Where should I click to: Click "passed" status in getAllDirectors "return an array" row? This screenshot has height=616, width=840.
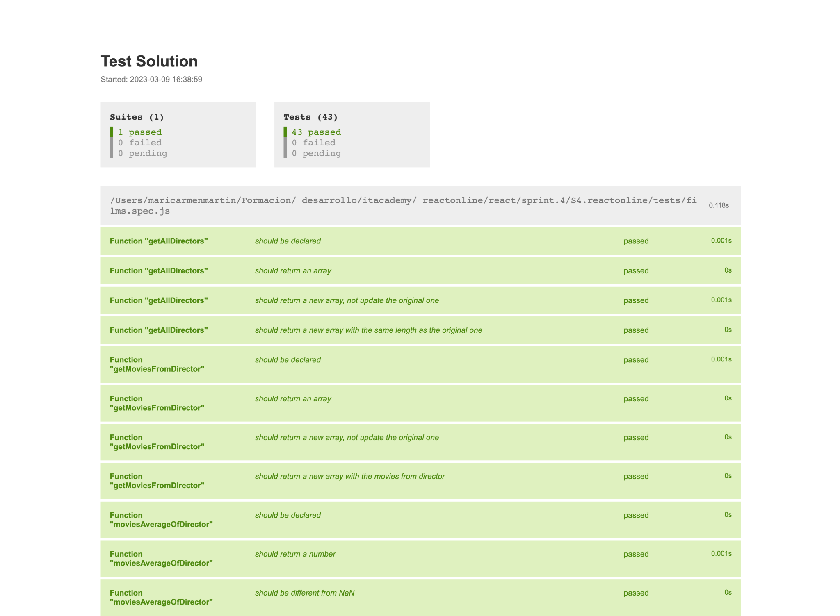(x=636, y=271)
